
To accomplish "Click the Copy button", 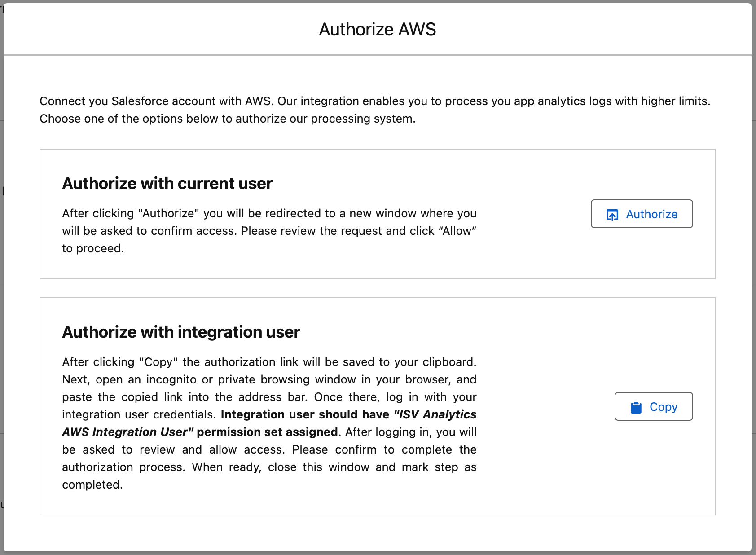I will tap(653, 406).
